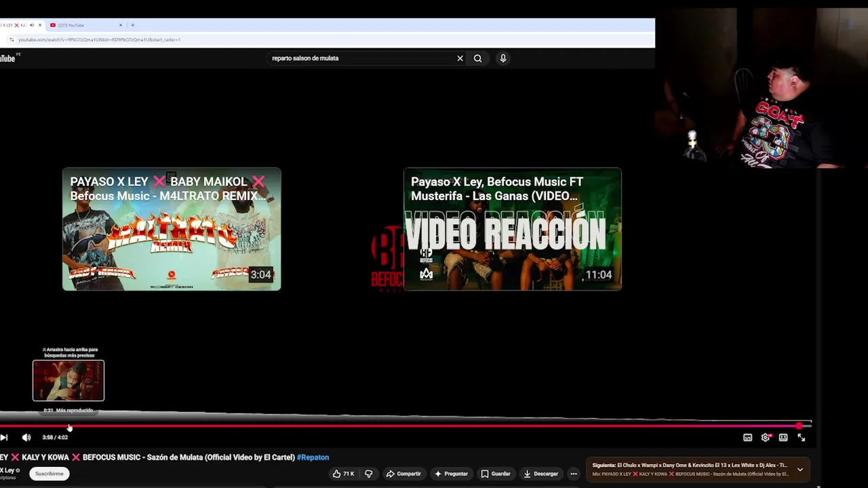Open the player settings gear
This screenshot has width=868, height=488.
coord(766,438)
